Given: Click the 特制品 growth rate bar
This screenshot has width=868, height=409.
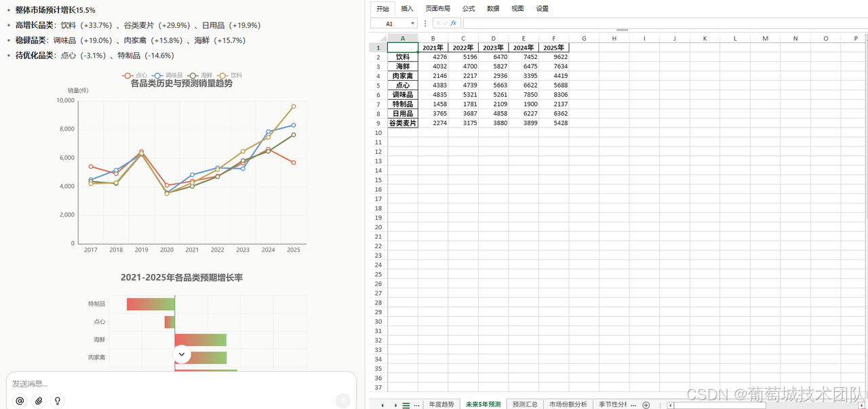Looking at the screenshot, I should 151,304.
